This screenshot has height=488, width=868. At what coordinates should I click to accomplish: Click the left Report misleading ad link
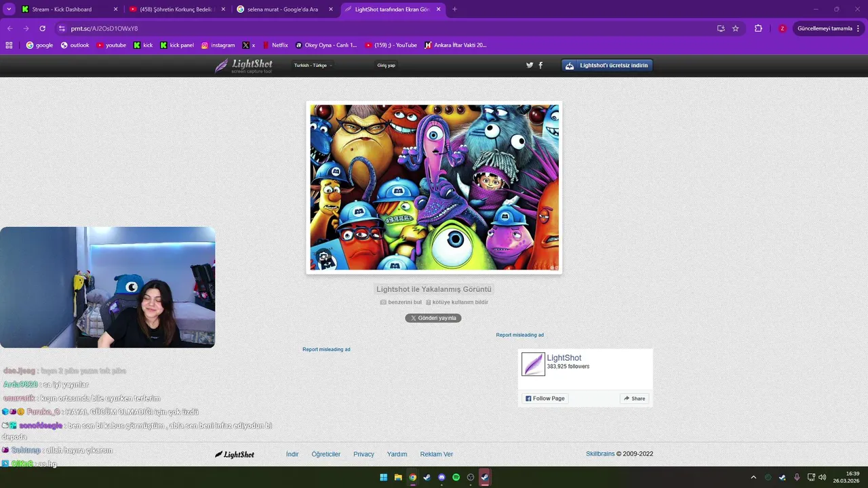pyautogui.click(x=326, y=349)
